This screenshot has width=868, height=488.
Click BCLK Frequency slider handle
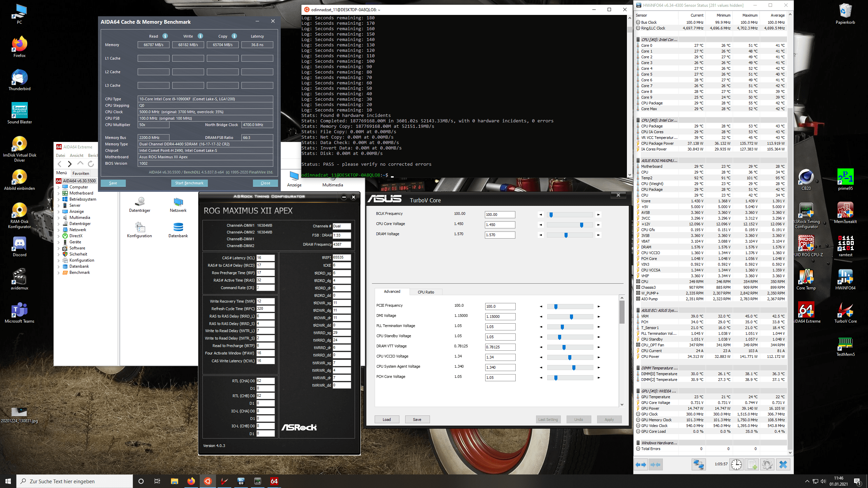click(551, 215)
